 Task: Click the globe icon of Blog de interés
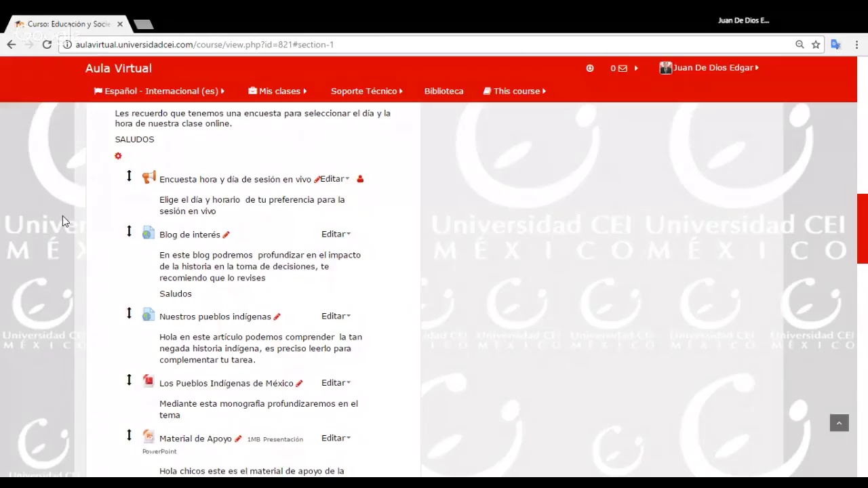coord(149,233)
